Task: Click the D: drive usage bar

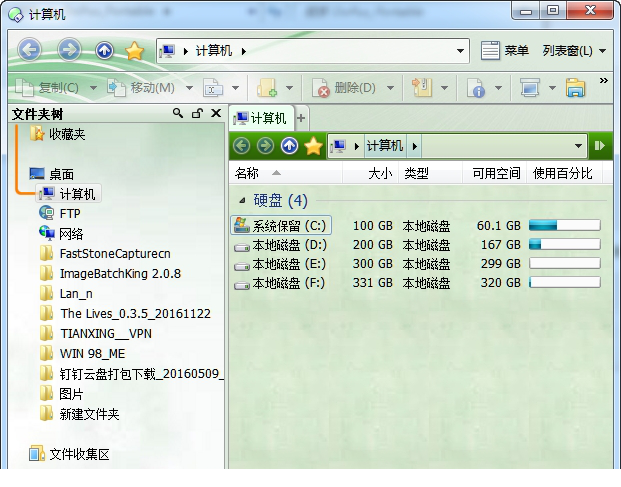Action: (x=564, y=244)
